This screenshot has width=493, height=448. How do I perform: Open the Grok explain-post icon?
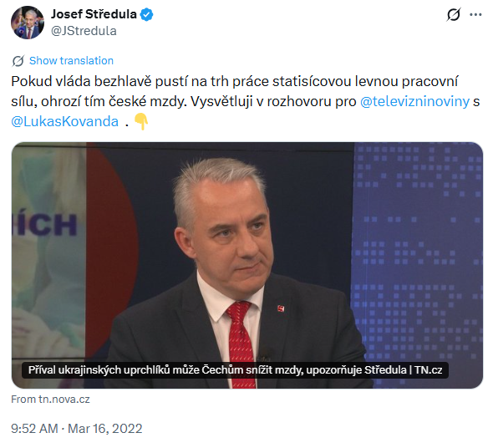point(454,14)
